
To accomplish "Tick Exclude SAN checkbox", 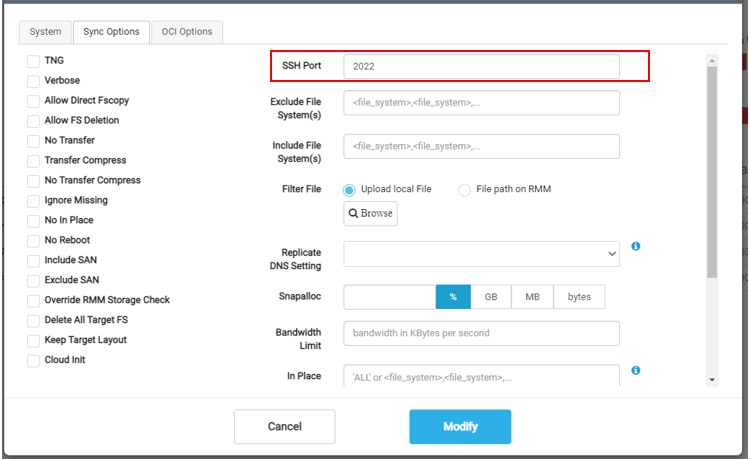I will pyautogui.click(x=33, y=281).
